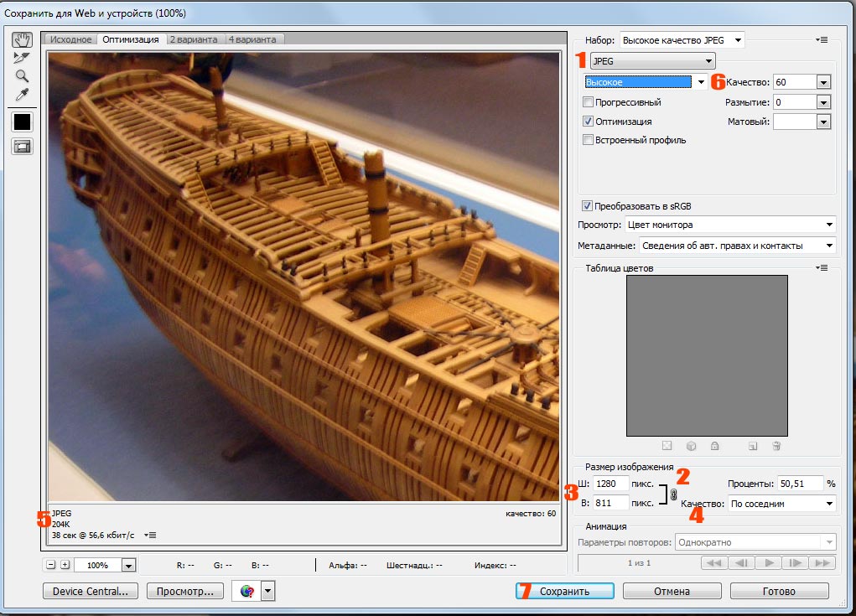Uncheck the Оптимизация checkbox
856x616 pixels.
tap(589, 122)
